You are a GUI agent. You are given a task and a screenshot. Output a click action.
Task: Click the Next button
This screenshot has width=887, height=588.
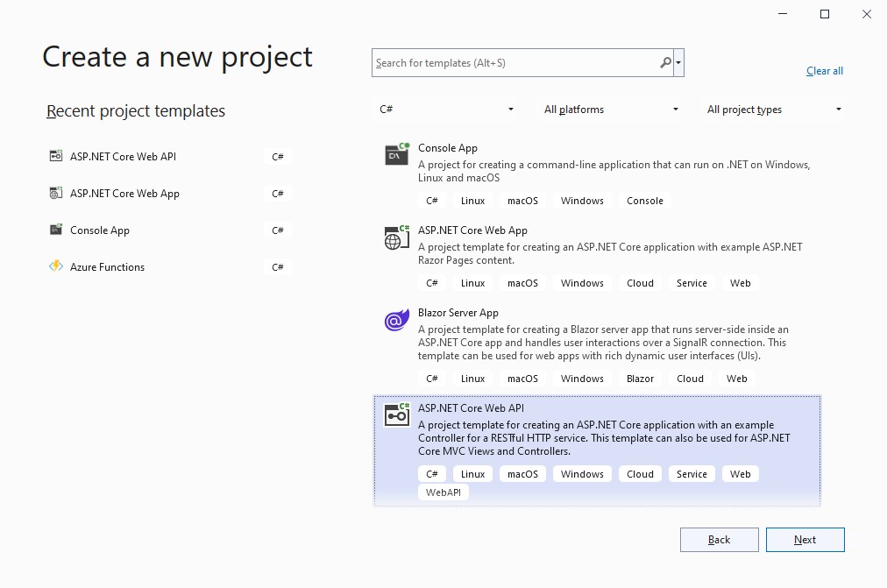click(805, 540)
